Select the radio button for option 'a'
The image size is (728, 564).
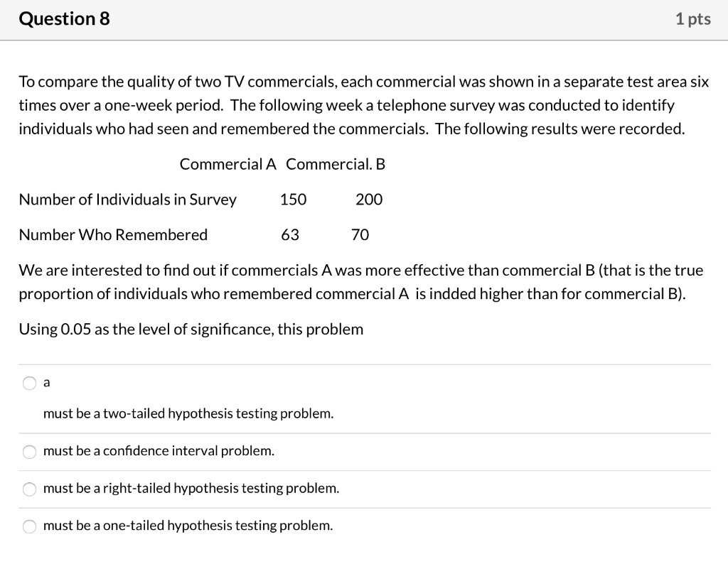coord(29,383)
